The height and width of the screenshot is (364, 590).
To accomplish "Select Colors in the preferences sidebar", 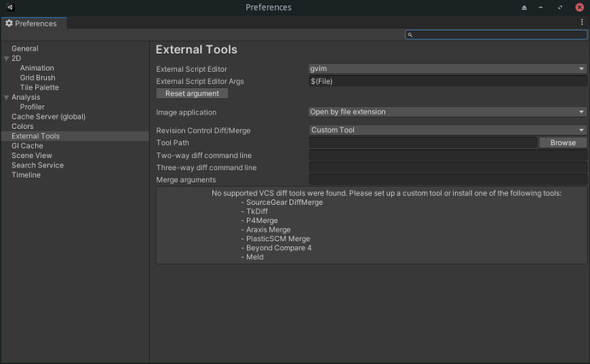I will pyautogui.click(x=23, y=126).
